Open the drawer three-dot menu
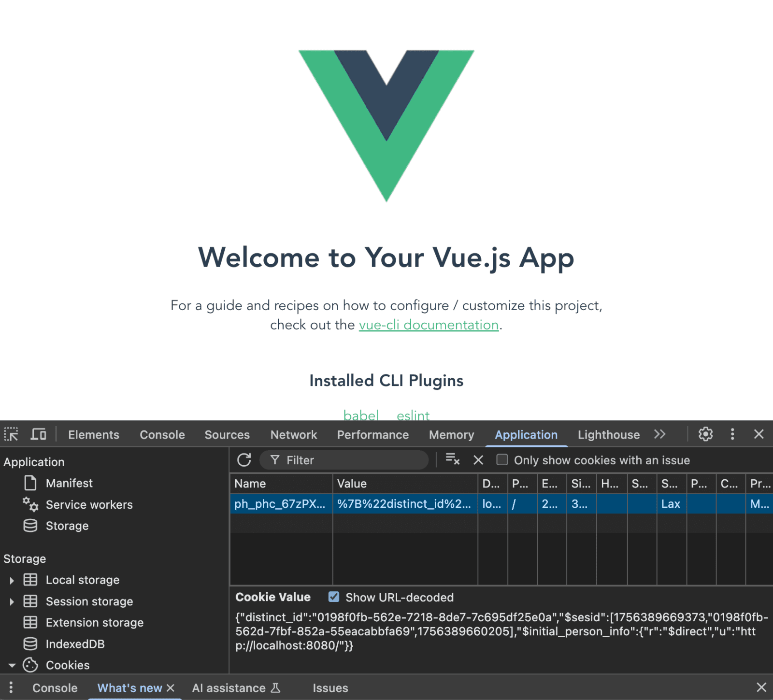773x700 pixels. pos(11,687)
